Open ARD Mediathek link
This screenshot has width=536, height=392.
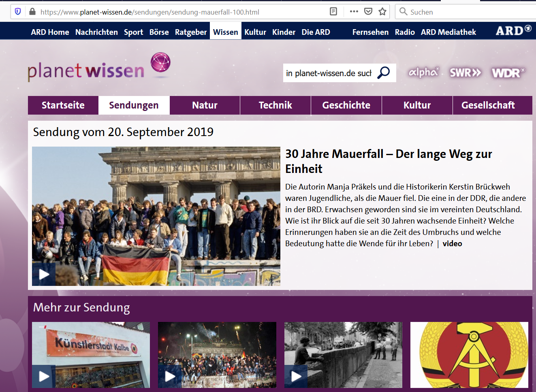(448, 32)
